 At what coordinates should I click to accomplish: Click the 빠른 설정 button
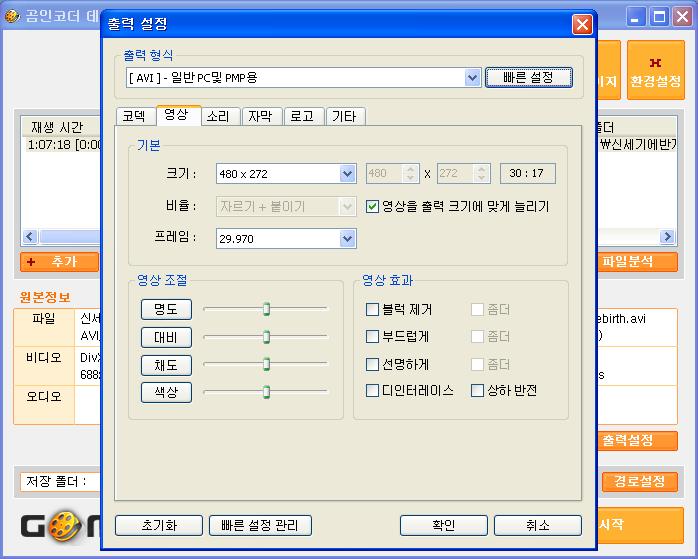528,78
